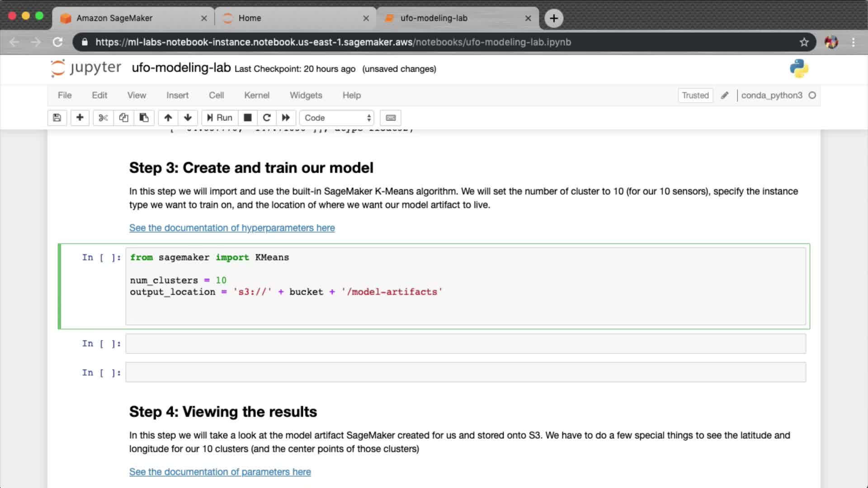Move selected cell down arrow

click(188, 118)
